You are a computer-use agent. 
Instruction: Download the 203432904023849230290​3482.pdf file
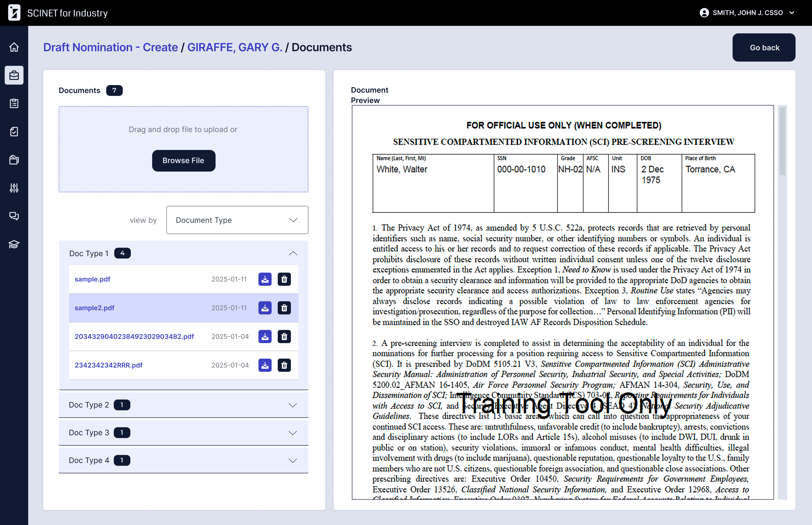pyautogui.click(x=265, y=337)
